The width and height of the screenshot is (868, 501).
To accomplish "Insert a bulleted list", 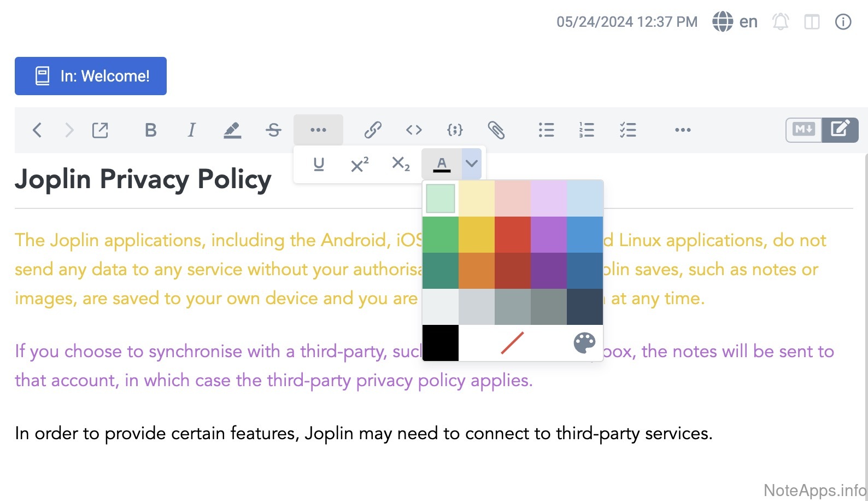I will point(546,130).
